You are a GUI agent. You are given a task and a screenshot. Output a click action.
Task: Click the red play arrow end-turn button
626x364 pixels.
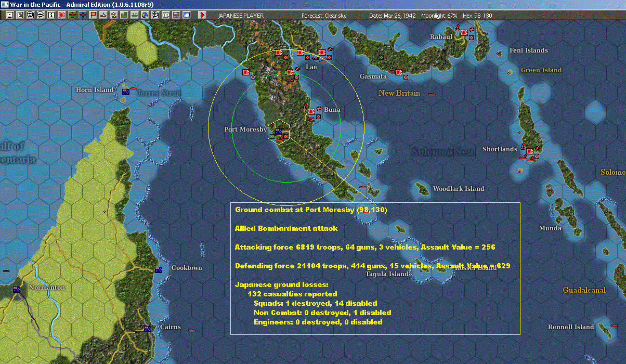(203, 15)
